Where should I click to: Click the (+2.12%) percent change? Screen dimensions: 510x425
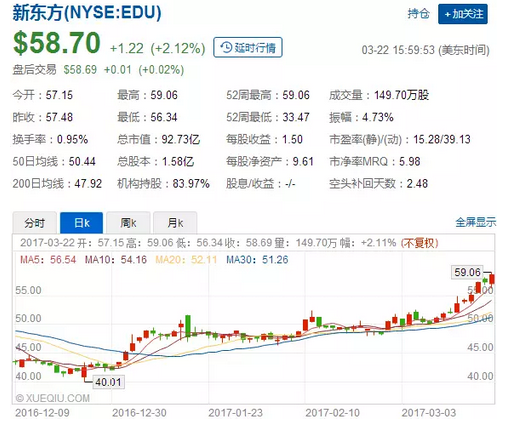[178, 48]
